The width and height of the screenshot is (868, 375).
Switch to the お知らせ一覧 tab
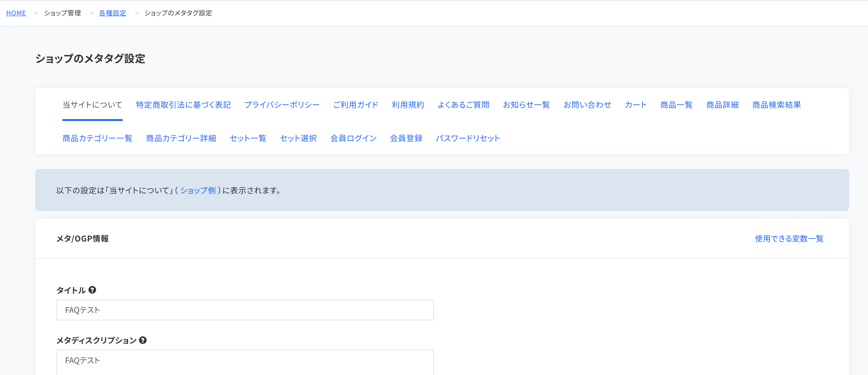527,105
